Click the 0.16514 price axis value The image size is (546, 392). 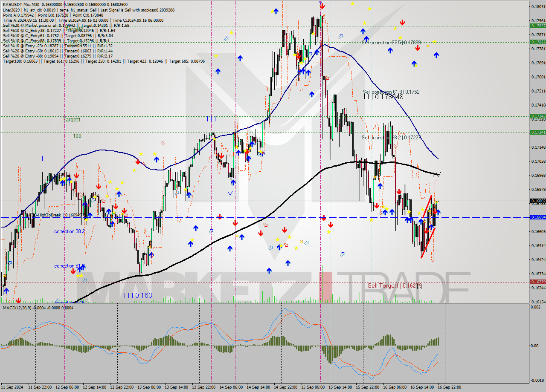tap(538, 245)
